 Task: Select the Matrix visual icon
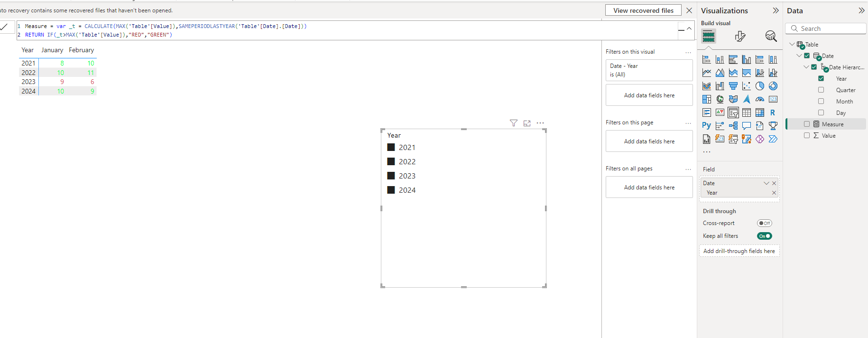(759, 113)
